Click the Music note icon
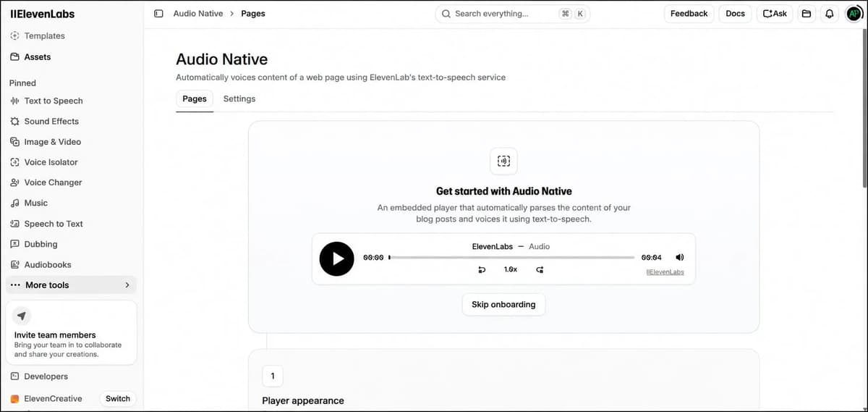This screenshot has height=412, width=868. (x=15, y=203)
